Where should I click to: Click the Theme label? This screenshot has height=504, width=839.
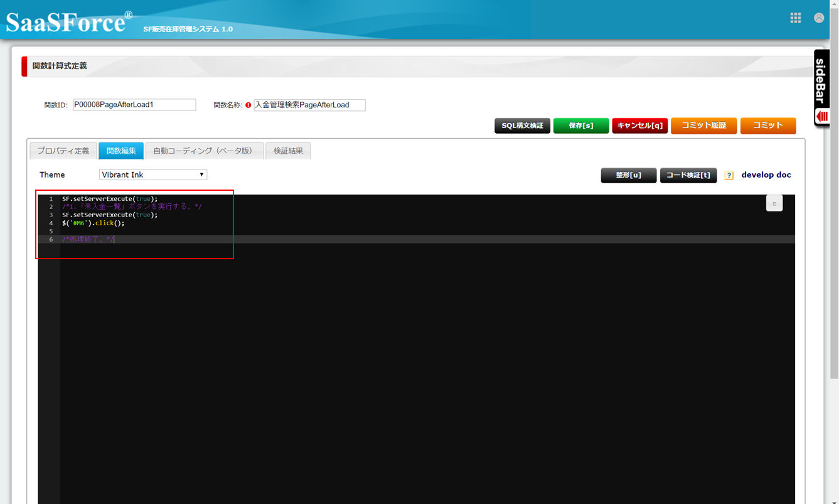(x=52, y=175)
